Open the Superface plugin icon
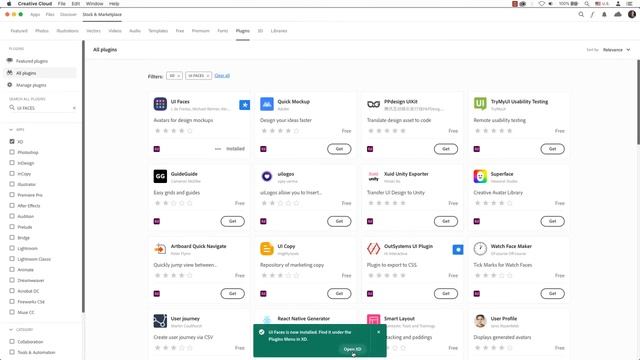640x360 pixels. pos(480,176)
